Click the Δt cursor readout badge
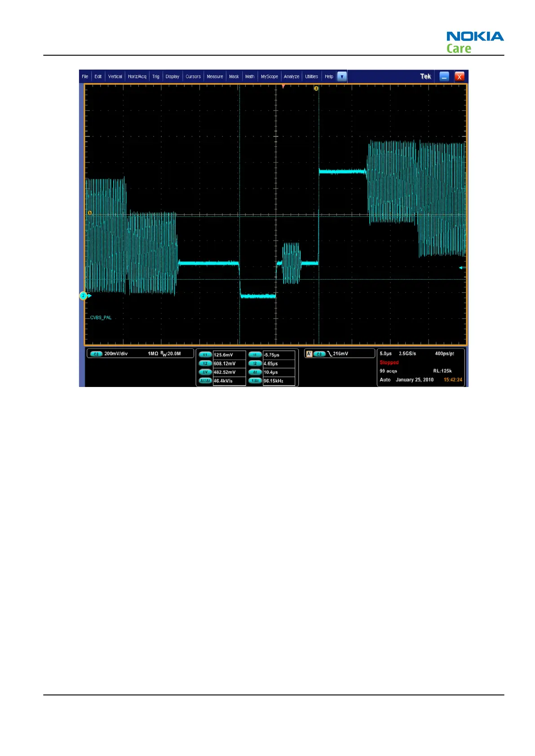 [255, 372]
